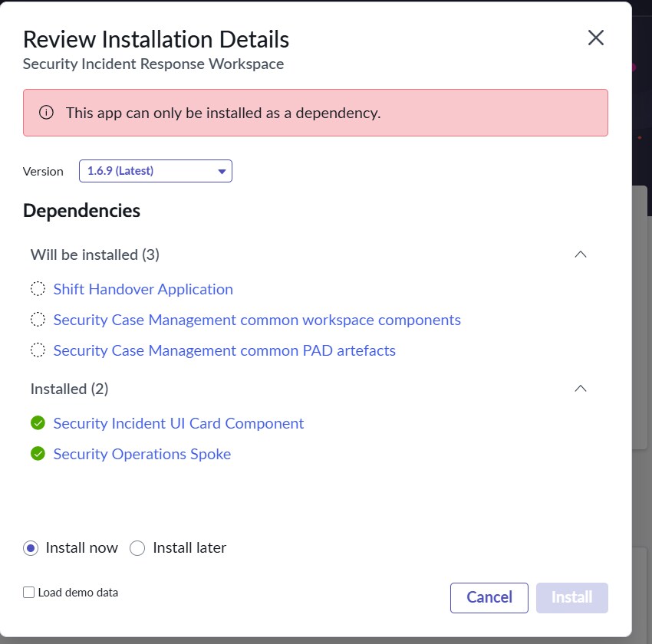Screen dimensions: 652x644
Task: Enable the Load demo data checkbox
Action: point(28,592)
